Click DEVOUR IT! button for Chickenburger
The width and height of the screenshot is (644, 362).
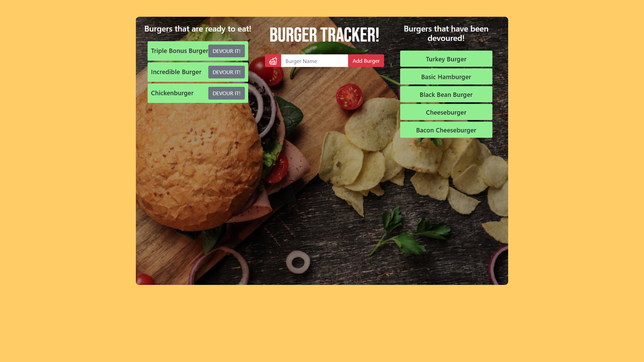point(226,93)
